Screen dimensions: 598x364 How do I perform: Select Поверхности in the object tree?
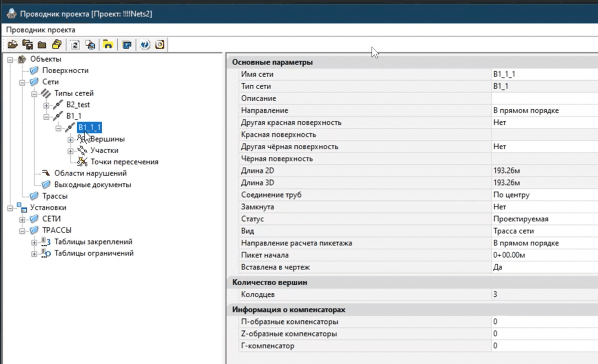click(x=65, y=71)
